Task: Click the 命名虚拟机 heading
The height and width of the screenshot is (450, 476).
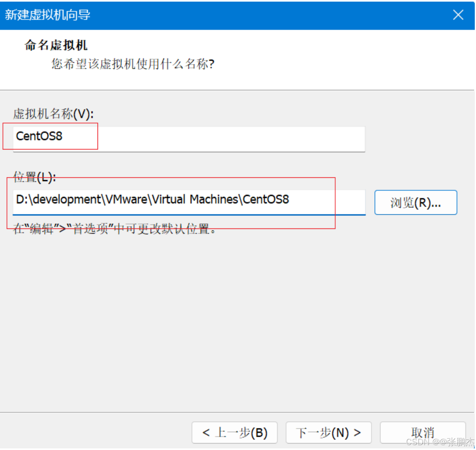Action: coord(56,45)
